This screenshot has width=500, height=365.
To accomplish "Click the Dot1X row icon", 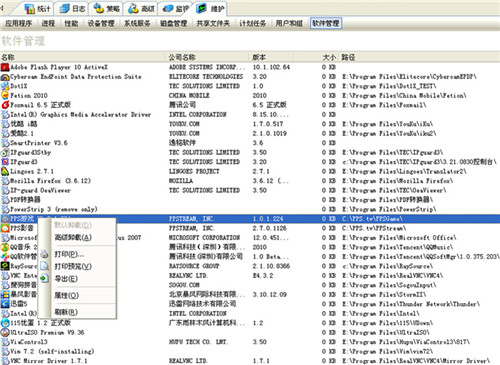I will (x=5, y=86).
